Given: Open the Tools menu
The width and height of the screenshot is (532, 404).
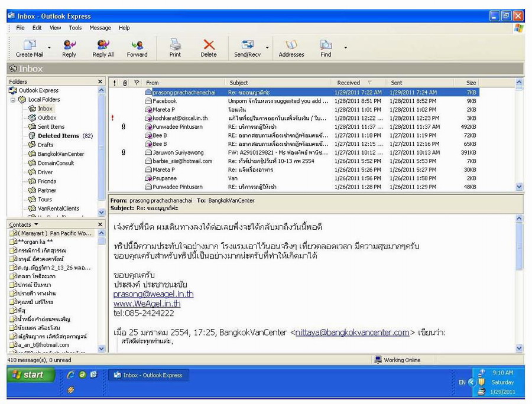Looking at the screenshot, I should [x=75, y=28].
